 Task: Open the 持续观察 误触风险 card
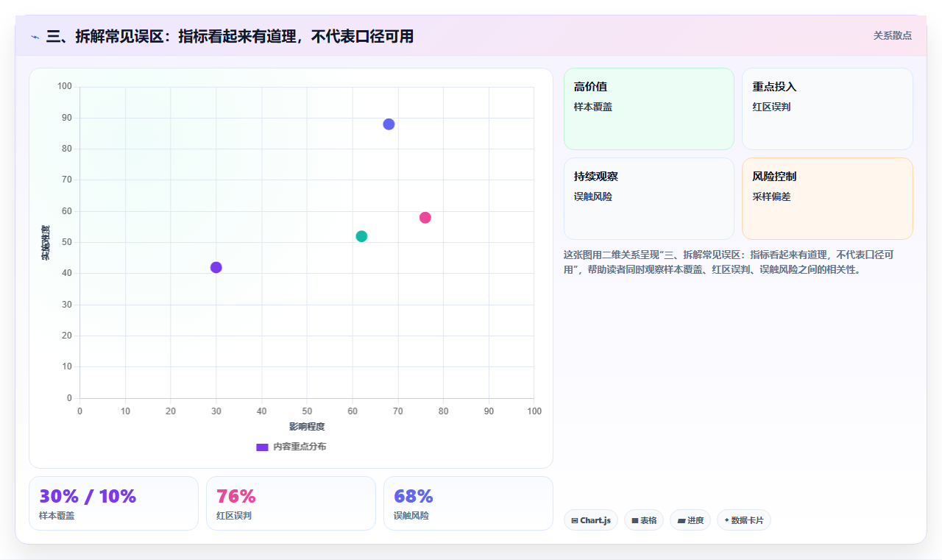649,199
